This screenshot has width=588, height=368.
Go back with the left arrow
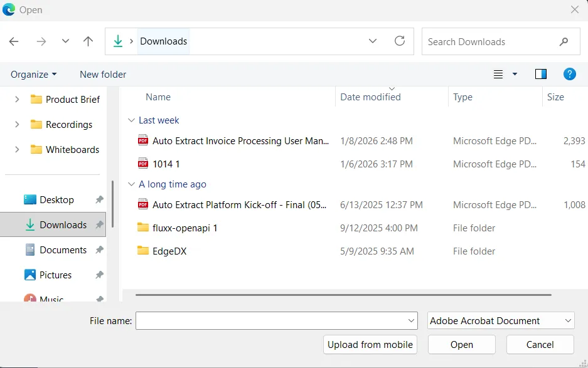(x=14, y=41)
